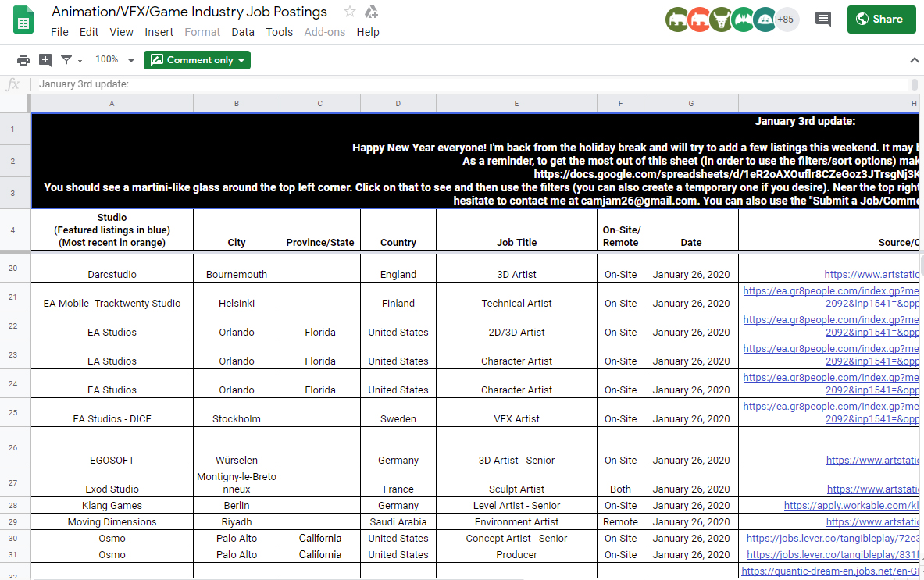Select the Würselen cell
Image resolution: width=924 pixels, height=580 pixels.
237,447
